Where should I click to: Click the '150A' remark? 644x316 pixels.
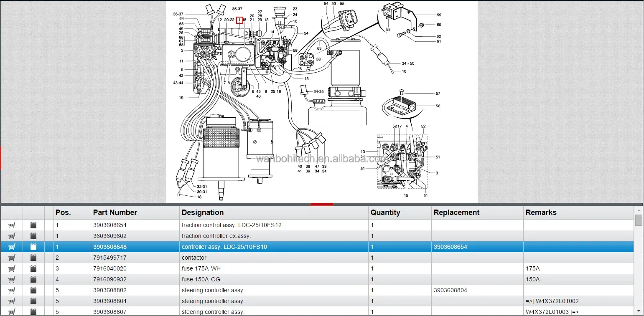coord(532,279)
